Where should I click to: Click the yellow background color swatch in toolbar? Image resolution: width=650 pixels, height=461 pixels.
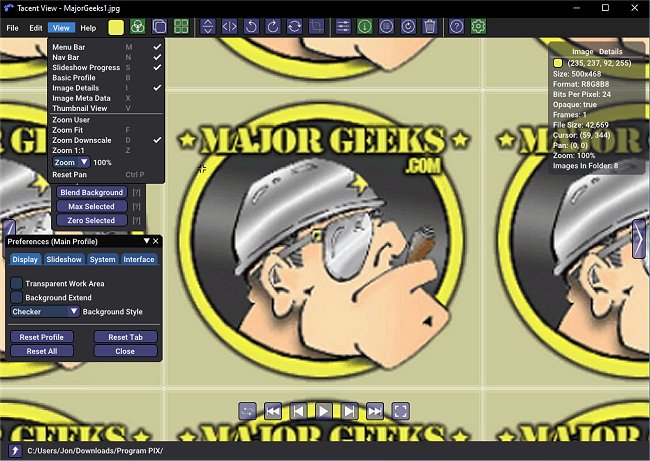(x=116, y=27)
